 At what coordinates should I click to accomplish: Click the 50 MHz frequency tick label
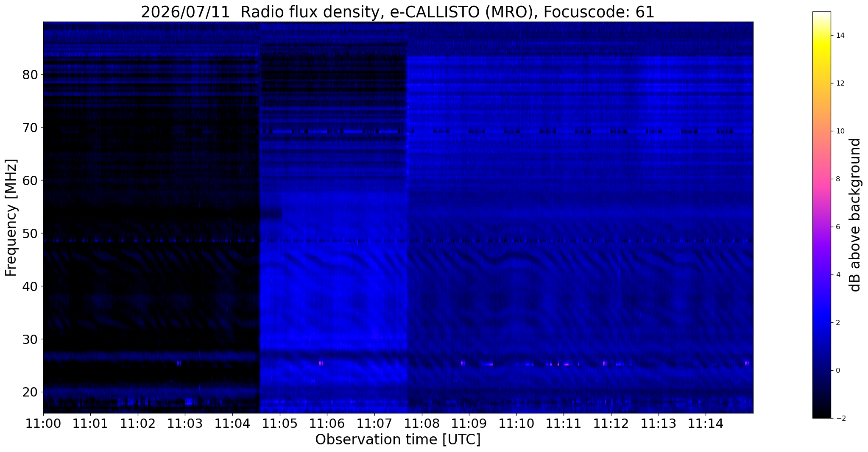coord(30,233)
